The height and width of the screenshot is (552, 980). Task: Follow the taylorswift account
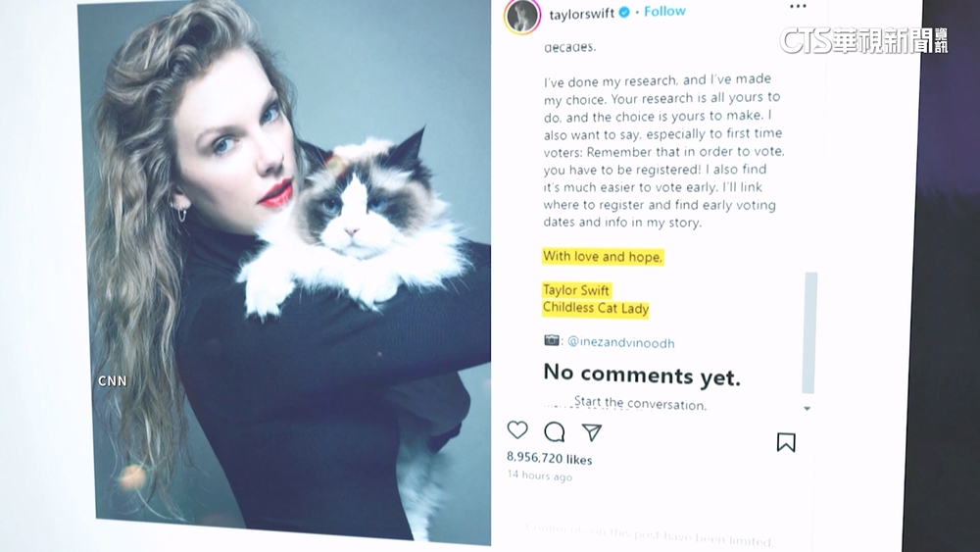[664, 11]
